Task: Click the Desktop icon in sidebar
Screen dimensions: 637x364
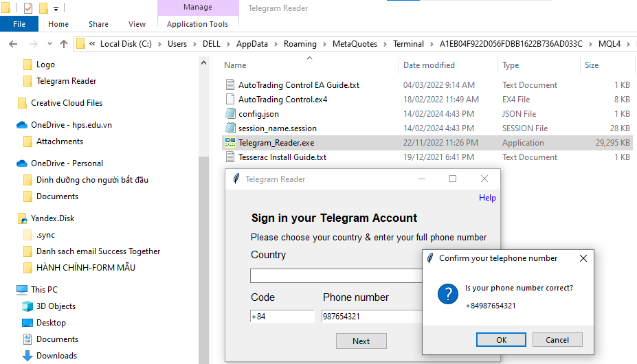Action: (27, 323)
